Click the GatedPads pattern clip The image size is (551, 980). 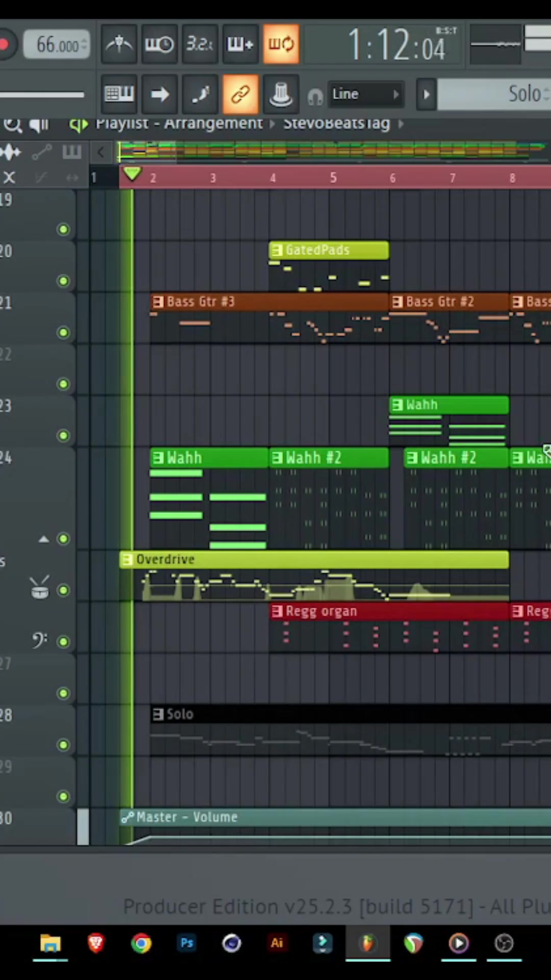pyautogui.click(x=329, y=250)
